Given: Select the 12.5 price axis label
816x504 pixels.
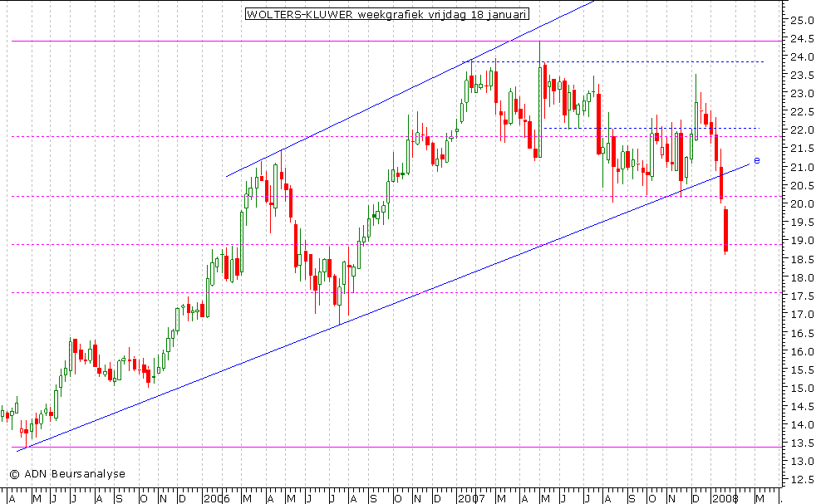Looking at the screenshot, I should pos(800,479).
